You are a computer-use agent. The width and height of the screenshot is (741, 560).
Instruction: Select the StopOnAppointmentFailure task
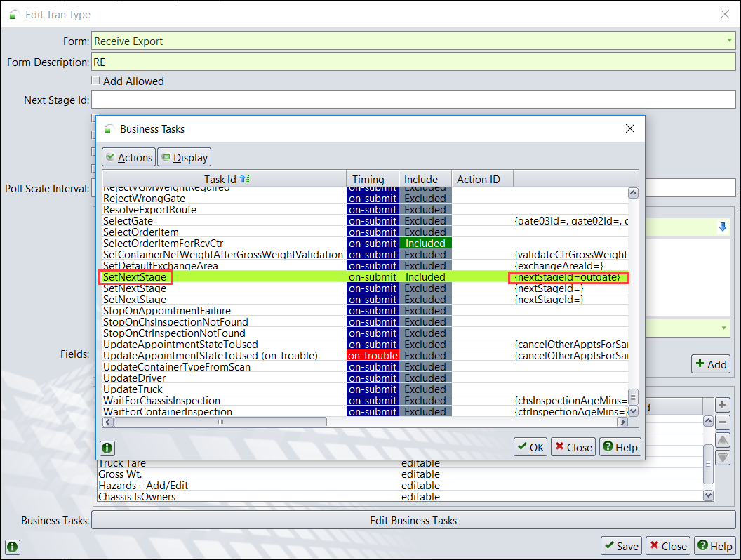pos(366,310)
